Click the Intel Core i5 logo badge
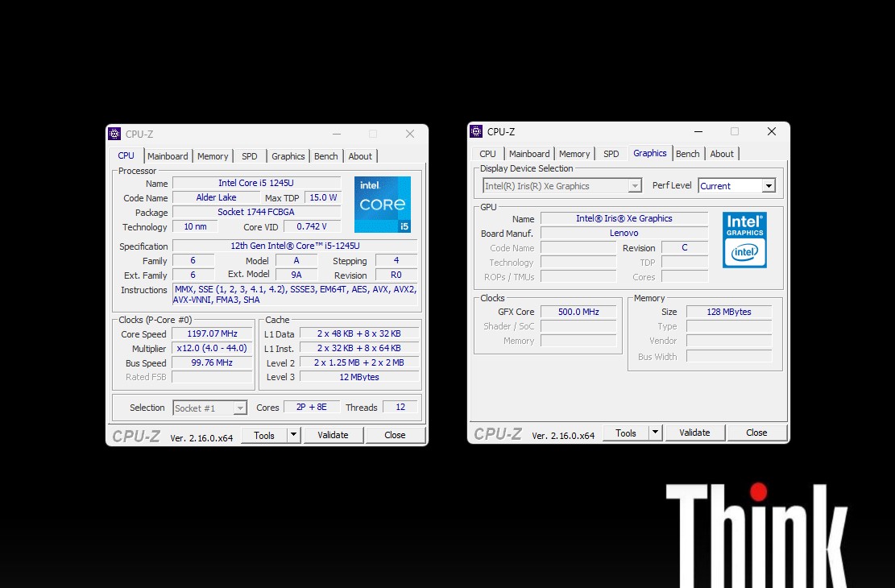895x588 pixels. [383, 205]
